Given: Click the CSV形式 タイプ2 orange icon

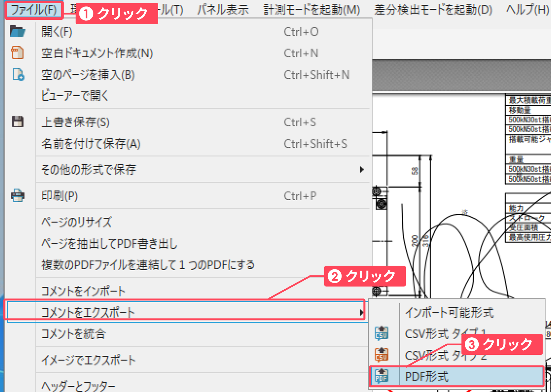Looking at the screenshot, I should coord(382,355).
